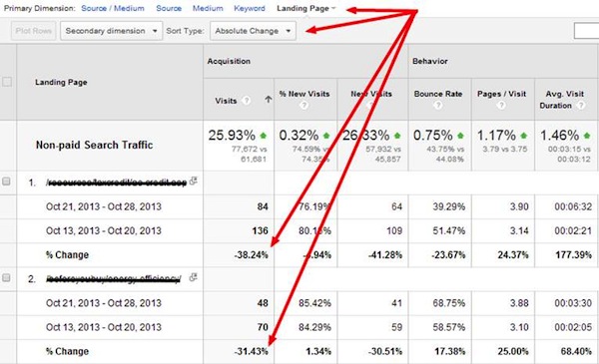599x364 pixels.
Task: Open landing page 2 external link icon
Action: 194,277
